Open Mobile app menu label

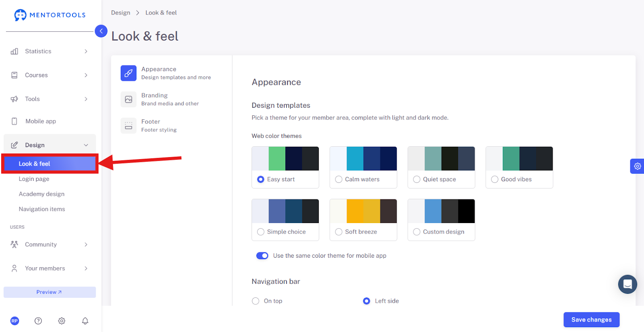click(x=41, y=121)
